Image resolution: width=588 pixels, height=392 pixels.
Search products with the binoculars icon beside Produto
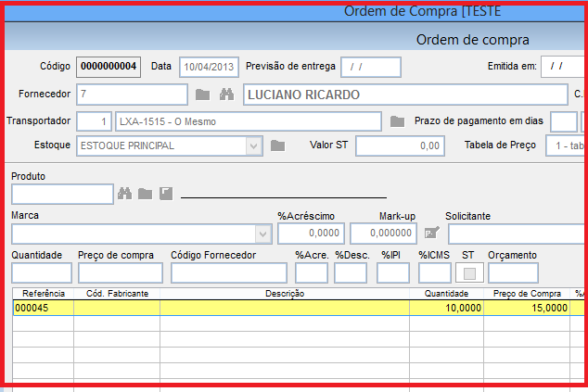pyautogui.click(x=125, y=194)
